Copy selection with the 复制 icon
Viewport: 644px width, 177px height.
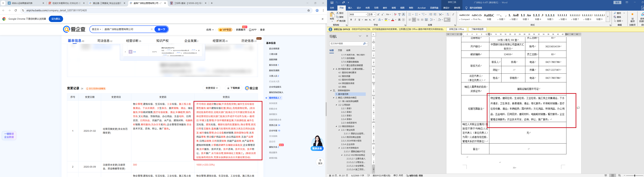(340, 17)
